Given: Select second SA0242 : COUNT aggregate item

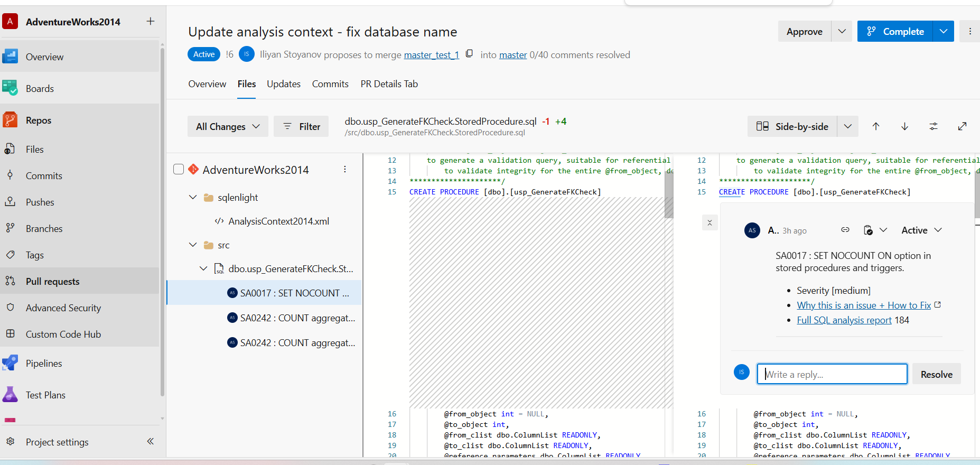Looking at the screenshot, I should (264, 342).
